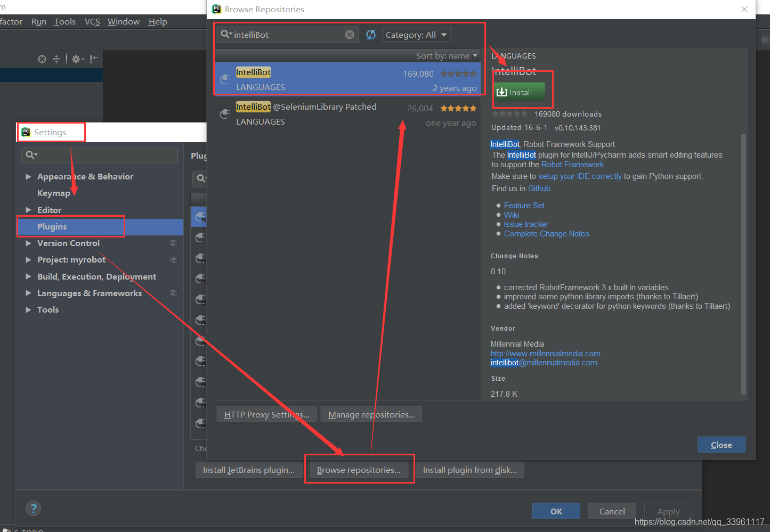Viewport: 770px width, 532px height.
Task: Click HTTP Proxy Settings... button
Action: pos(266,414)
